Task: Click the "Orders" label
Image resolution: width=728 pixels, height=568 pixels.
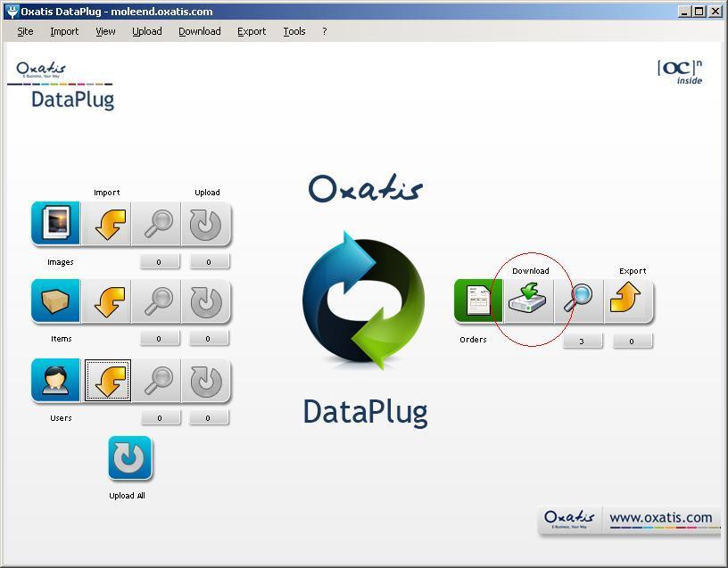Action: click(x=473, y=340)
